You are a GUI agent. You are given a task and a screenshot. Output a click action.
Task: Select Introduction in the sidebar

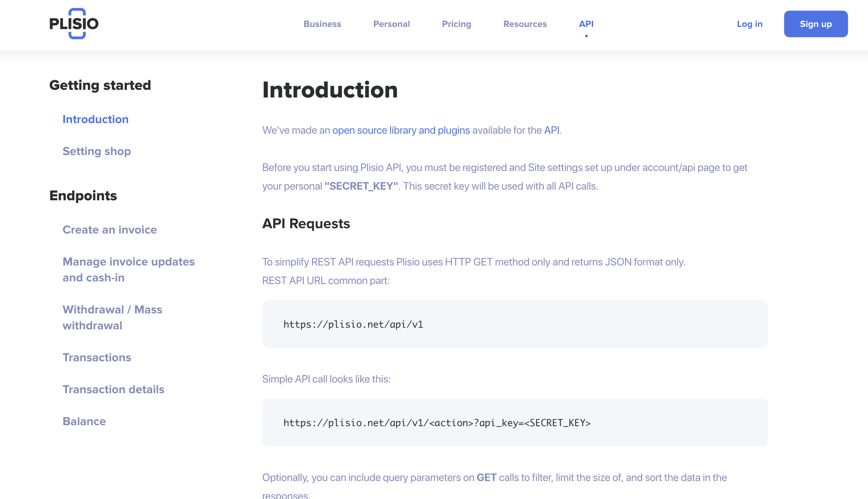(96, 119)
